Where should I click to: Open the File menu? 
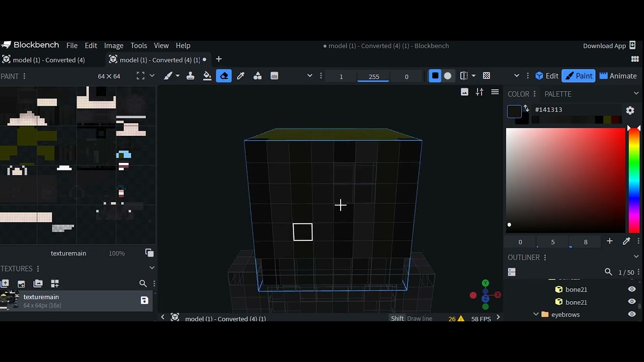[x=72, y=45]
